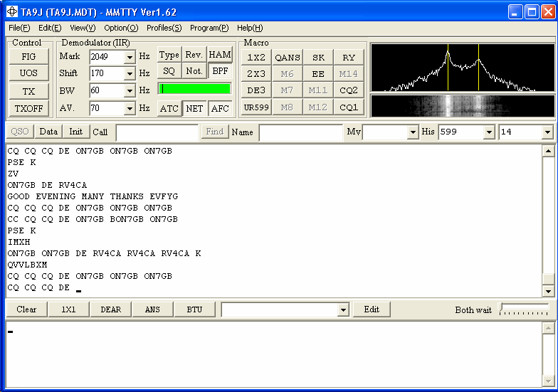The width and height of the screenshot is (558, 392).
Task: Open the Program menu
Action: [209, 28]
